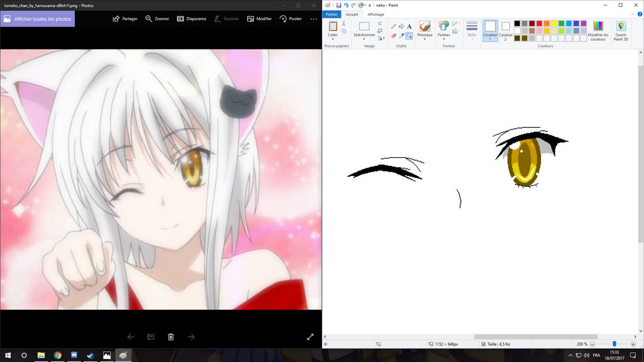The width and height of the screenshot is (644, 362).
Task: Open the Coller dropdown arrow
Action: click(x=333, y=40)
